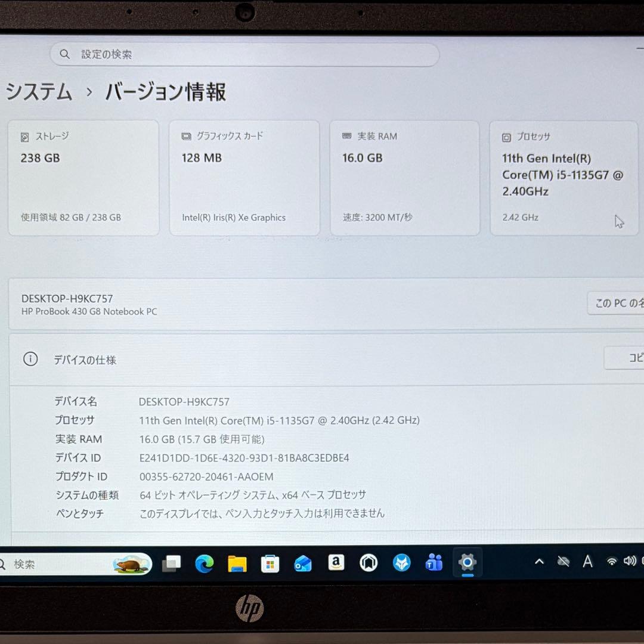Click the taskbar 検索 search box
Image resolution: width=644 pixels, height=644 pixels.
(75, 564)
